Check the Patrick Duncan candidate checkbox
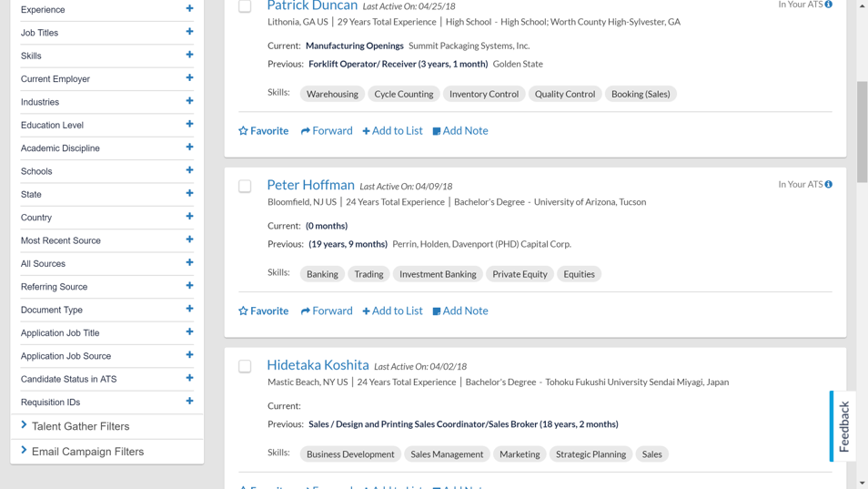Screen dimensions: 868x489 pos(245,6)
